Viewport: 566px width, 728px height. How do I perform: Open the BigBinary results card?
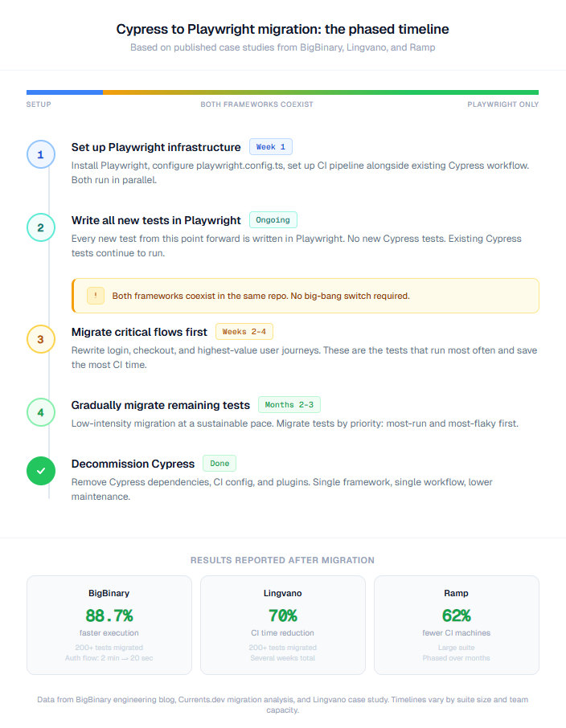click(x=109, y=624)
